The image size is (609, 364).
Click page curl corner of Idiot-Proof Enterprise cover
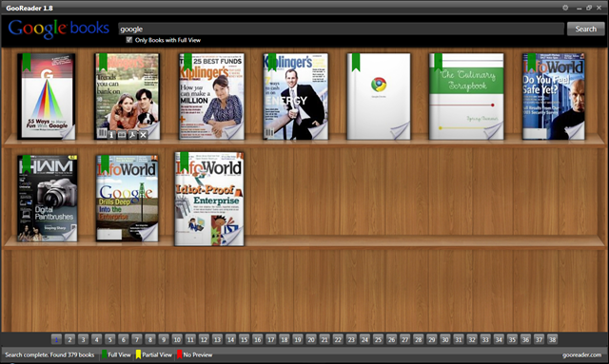click(233, 236)
